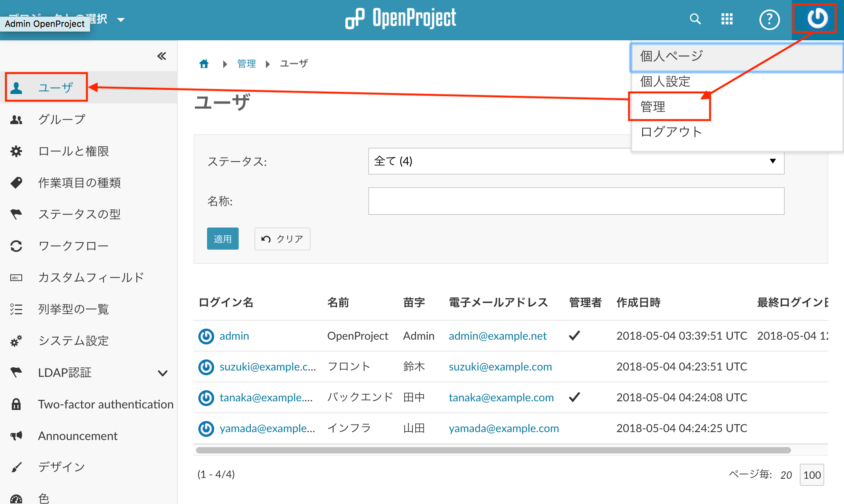Click avatar icon of yamada row

click(x=206, y=429)
